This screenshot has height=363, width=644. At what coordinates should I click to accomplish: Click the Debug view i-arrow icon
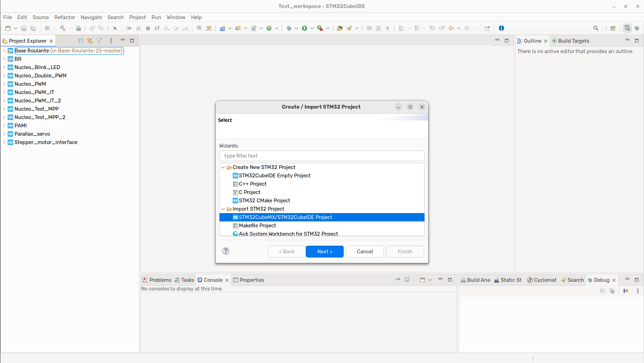626,291
